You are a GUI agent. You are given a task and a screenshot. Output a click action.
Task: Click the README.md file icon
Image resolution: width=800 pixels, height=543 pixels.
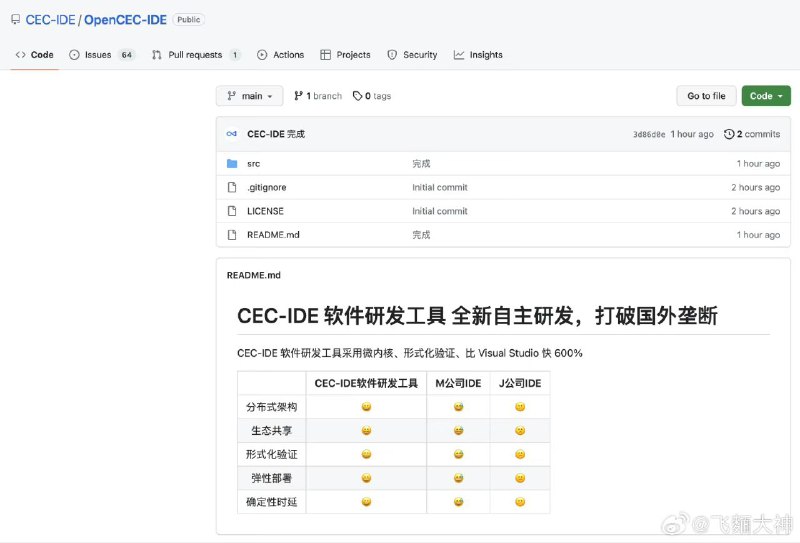tap(232, 235)
